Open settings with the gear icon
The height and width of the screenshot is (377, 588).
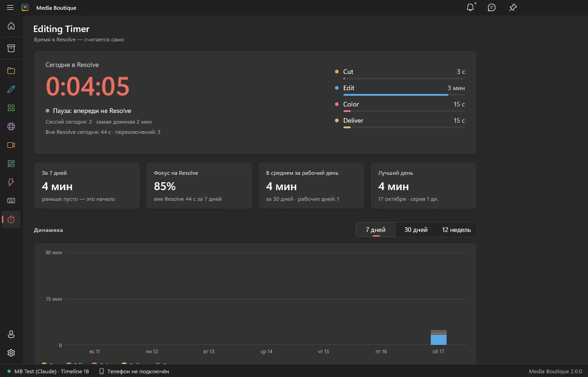11,353
